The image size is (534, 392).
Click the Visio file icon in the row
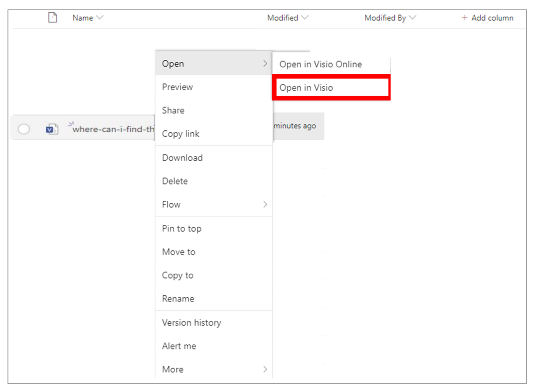52,129
